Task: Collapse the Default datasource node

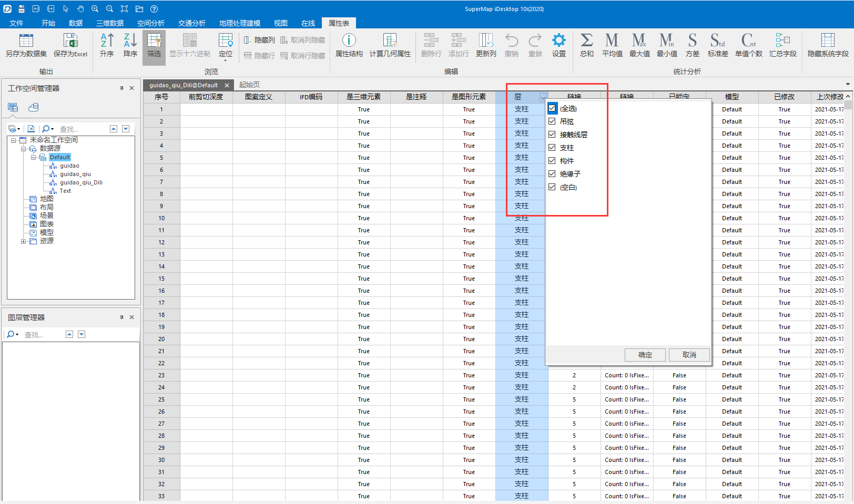Action: (33, 157)
